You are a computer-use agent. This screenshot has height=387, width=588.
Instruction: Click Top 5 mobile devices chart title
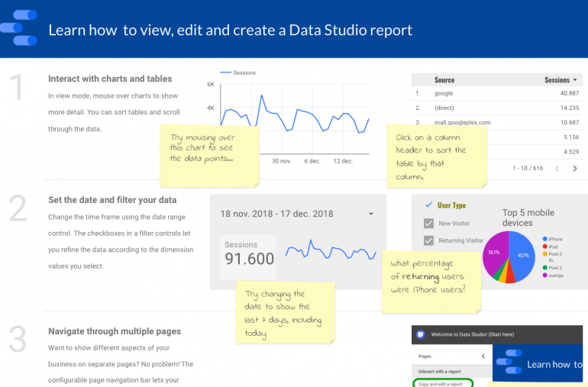[528, 218]
